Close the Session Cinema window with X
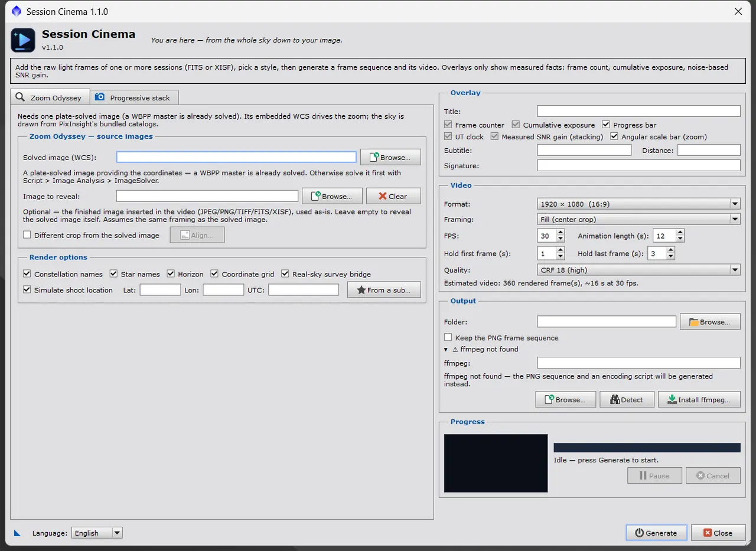Viewport: 756px width, 551px height. [738, 11]
